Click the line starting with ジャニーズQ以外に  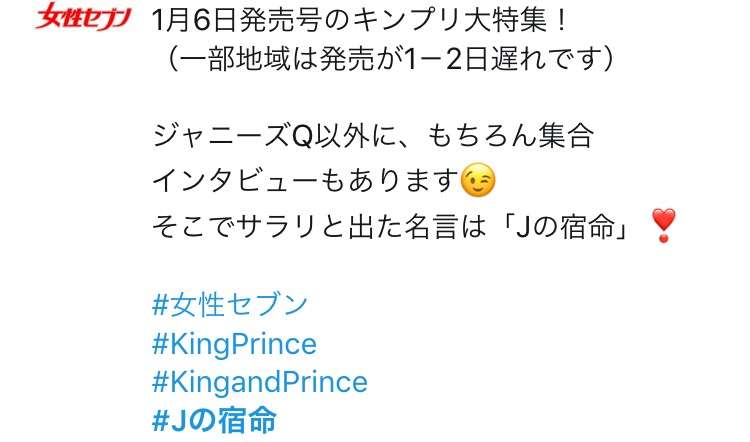(373, 136)
